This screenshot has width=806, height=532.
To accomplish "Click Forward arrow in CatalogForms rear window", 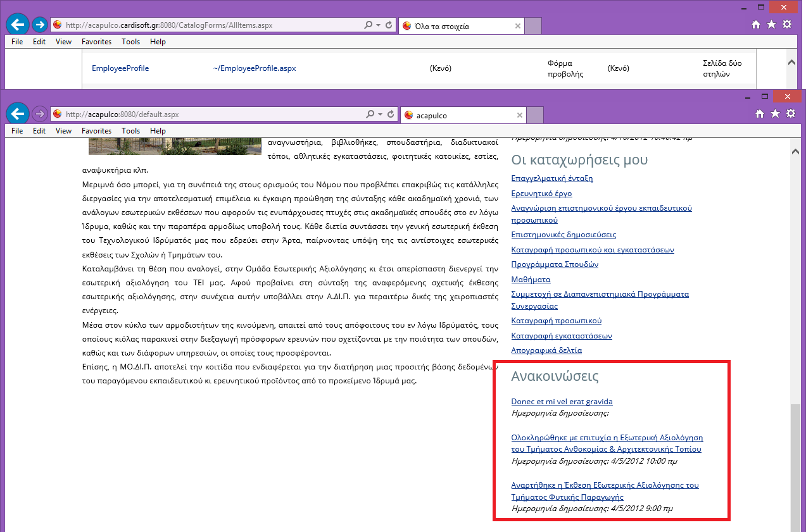I will coord(40,25).
